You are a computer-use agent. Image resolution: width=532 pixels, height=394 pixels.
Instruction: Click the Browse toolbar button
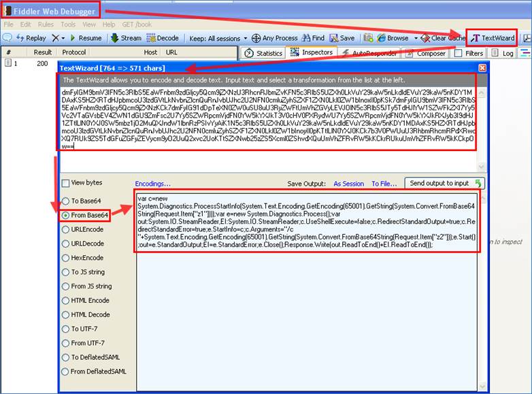393,38
